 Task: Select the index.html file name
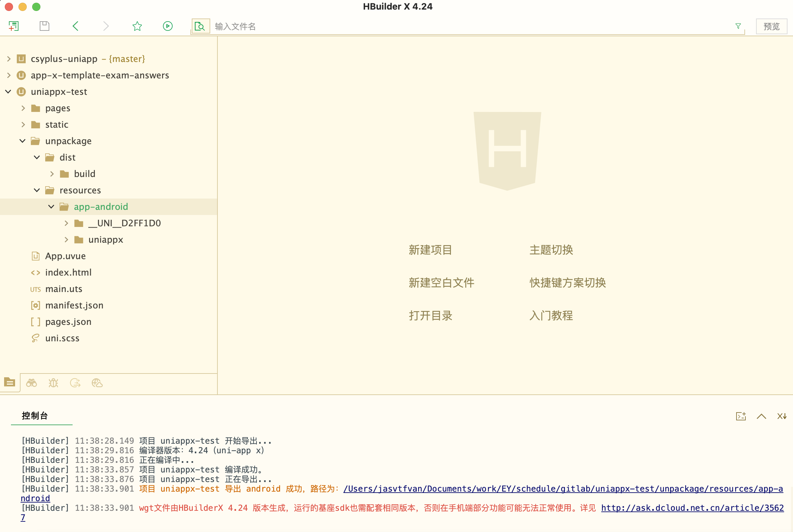[68, 273]
